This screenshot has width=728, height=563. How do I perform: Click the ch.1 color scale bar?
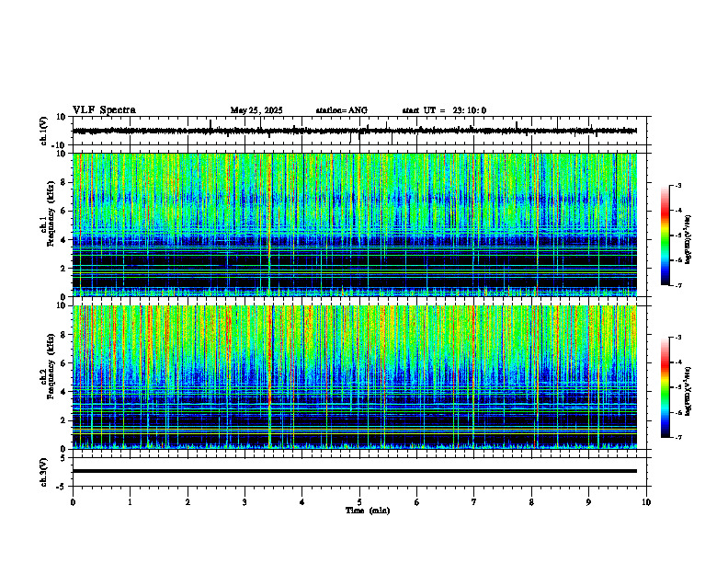coord(665,236)
